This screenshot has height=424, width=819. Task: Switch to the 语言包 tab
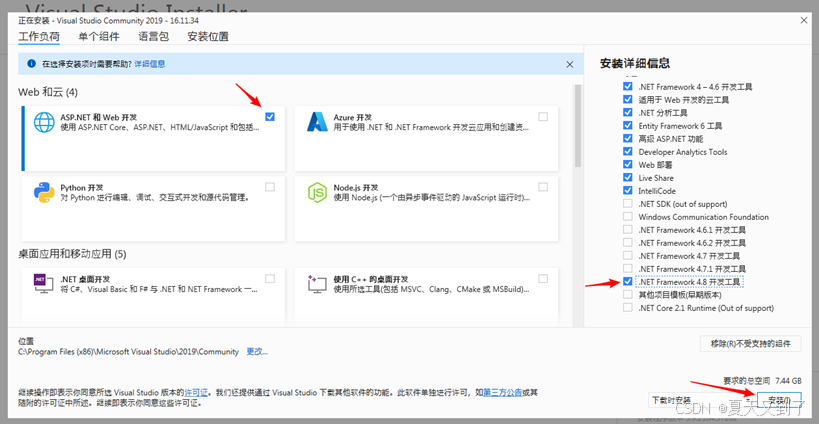pos(154,37)
